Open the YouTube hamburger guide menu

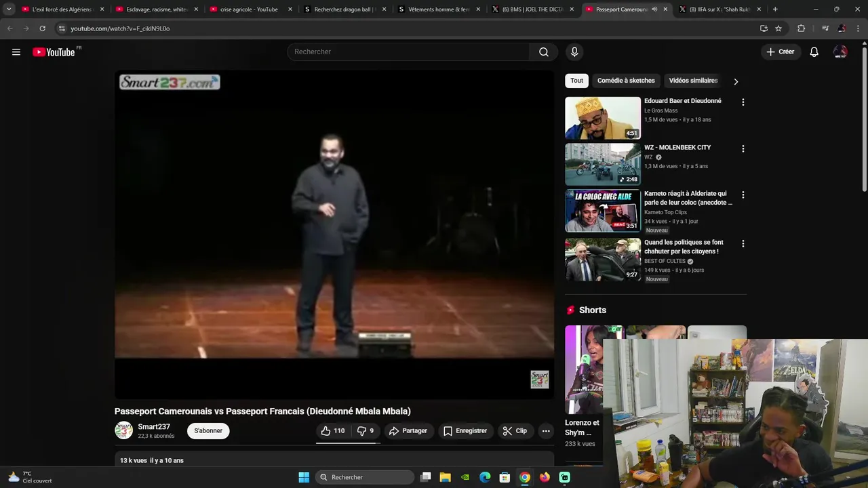tap(16, 52)
